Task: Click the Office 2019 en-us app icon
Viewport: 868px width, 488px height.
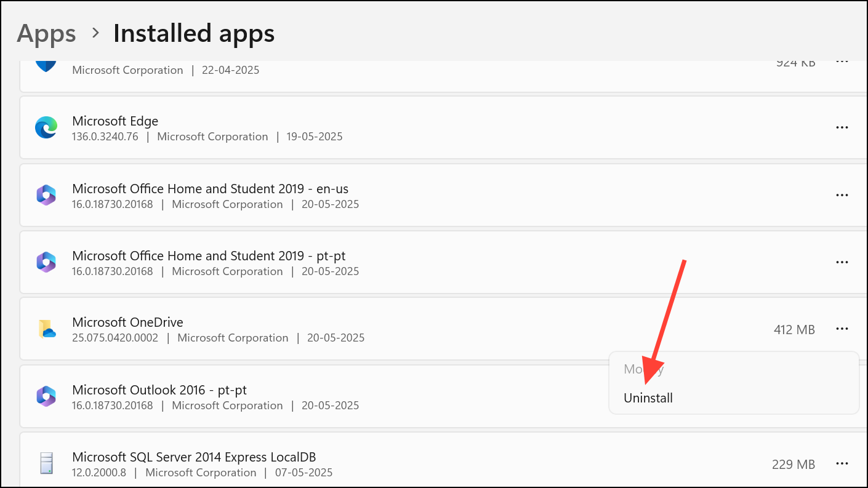Action: 46,195
